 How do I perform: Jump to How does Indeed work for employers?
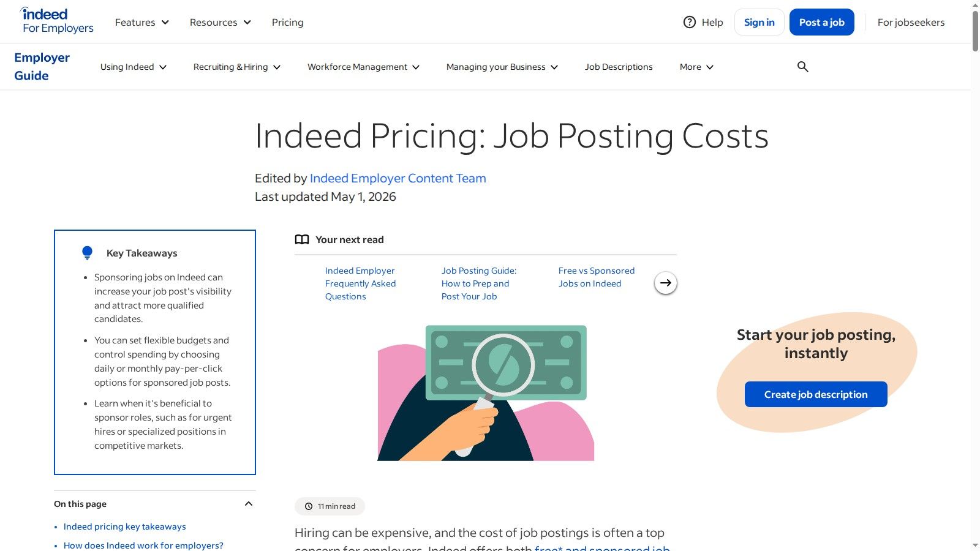coord(143,545)
